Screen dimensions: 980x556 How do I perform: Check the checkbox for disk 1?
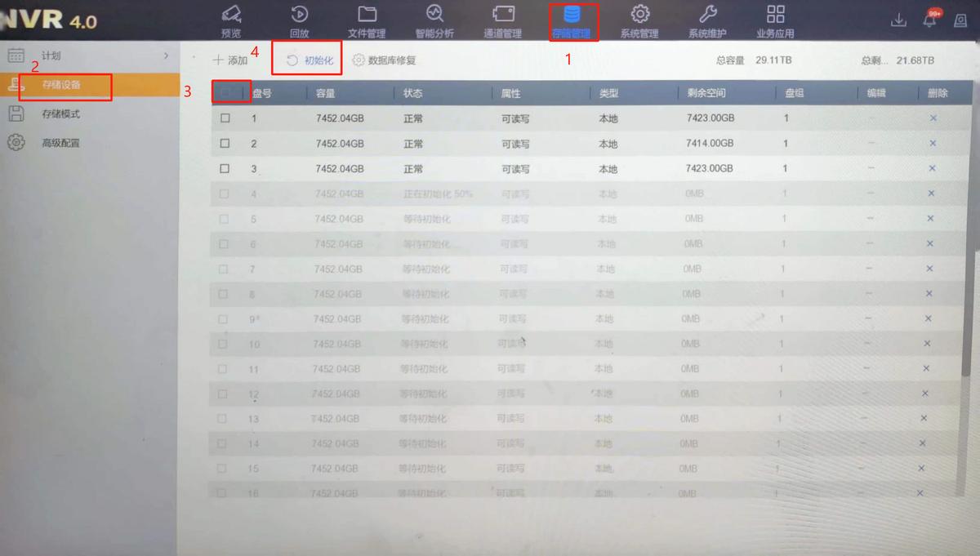pos(226,118)
